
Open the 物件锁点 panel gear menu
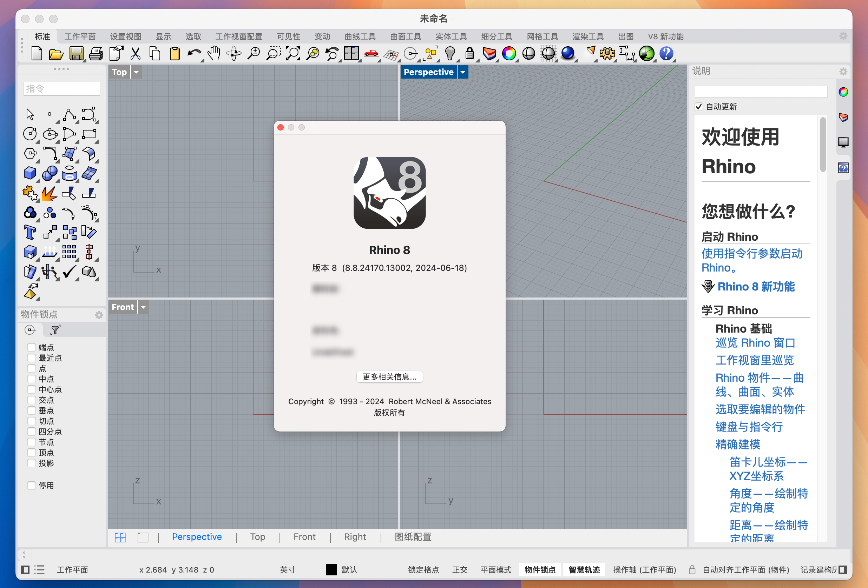coord(99,315)
